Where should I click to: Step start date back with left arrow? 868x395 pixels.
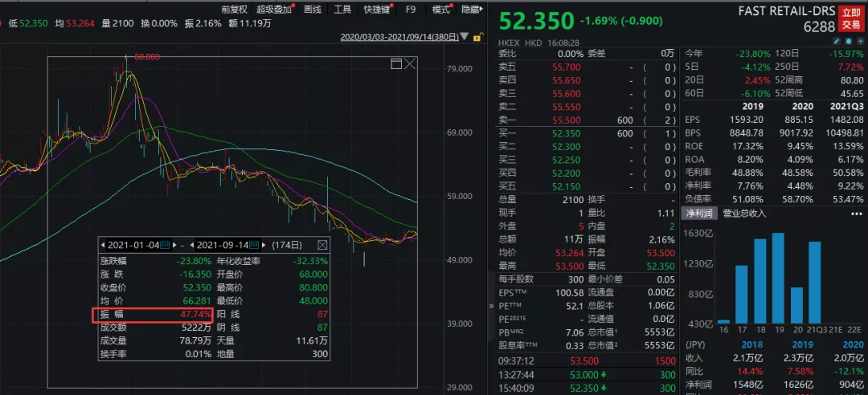point(102,245)
